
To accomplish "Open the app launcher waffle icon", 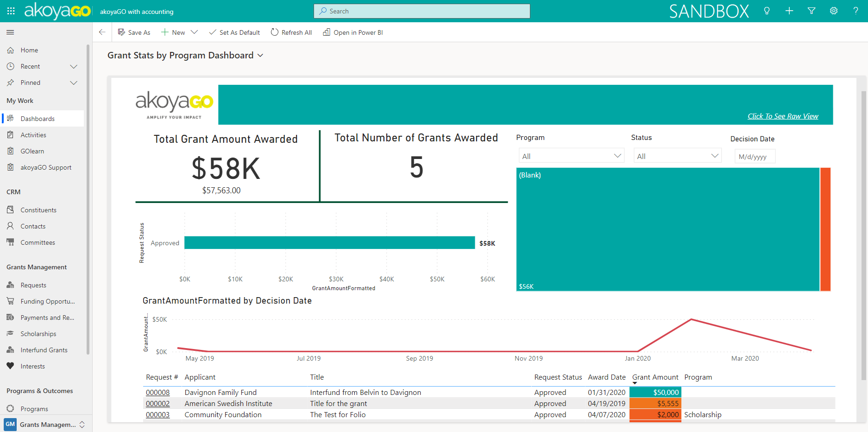I will point(11,11).
